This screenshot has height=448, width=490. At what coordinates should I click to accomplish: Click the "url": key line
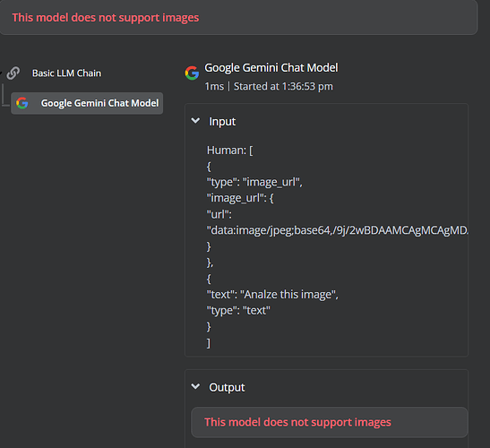(x=219, y=214)
